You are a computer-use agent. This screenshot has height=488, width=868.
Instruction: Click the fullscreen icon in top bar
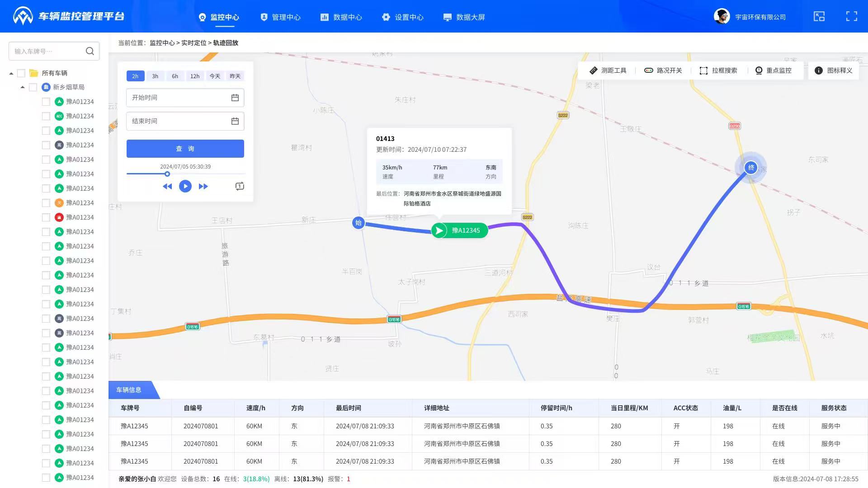click(851, 17)
